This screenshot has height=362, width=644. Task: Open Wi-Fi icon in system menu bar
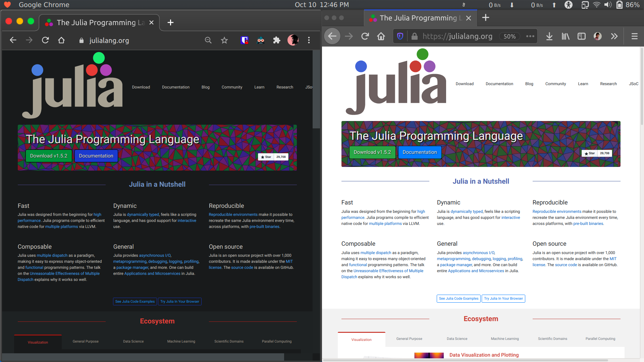[x=596, y=5]
